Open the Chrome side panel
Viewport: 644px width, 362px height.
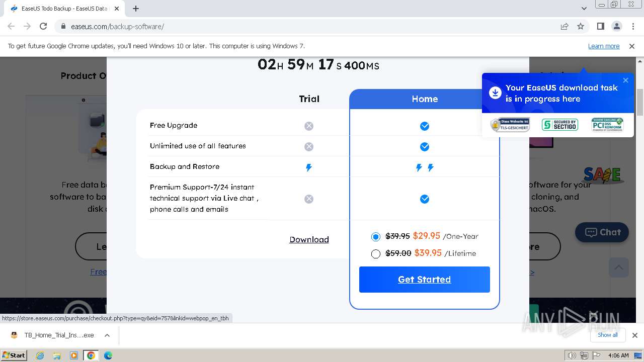[601, 26]
